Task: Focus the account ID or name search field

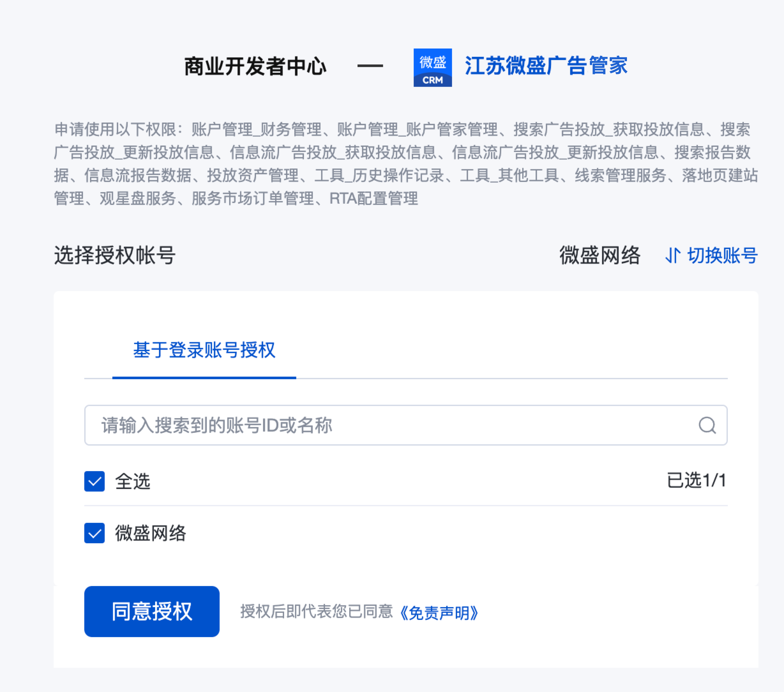Action: (x=406, y=425)
